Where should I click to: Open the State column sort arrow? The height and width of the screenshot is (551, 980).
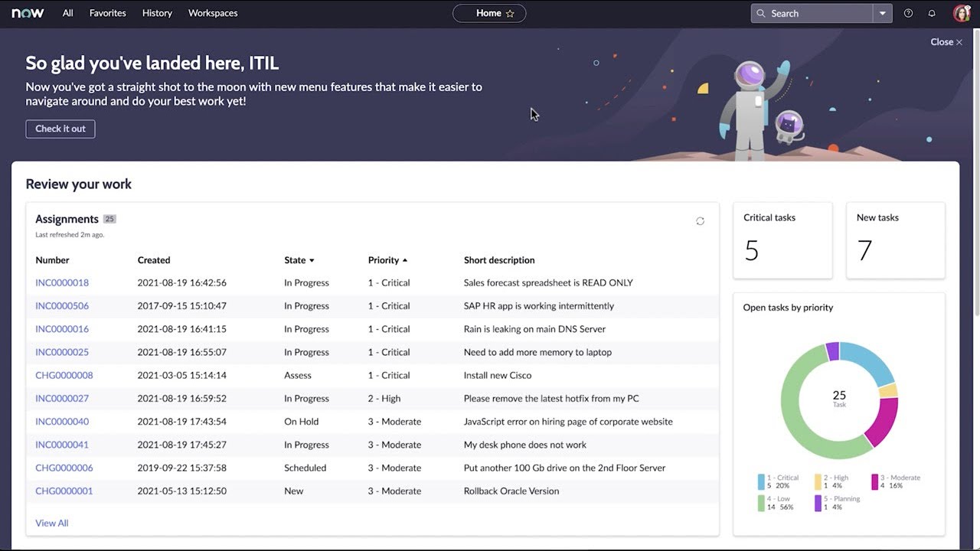[312, 261]
